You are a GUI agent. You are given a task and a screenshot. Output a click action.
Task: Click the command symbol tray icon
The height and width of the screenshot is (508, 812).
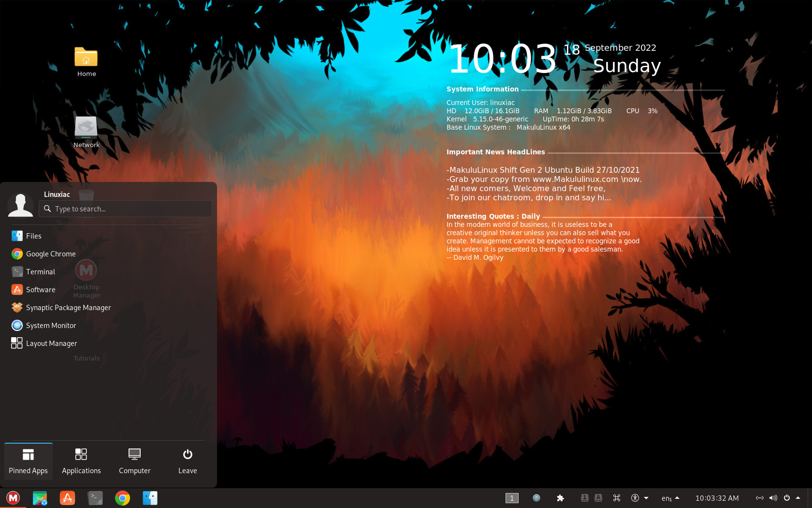[617, 498]
